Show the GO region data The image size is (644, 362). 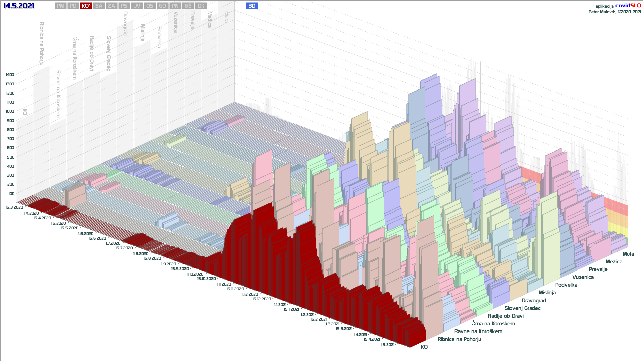[x=162, y=6]
